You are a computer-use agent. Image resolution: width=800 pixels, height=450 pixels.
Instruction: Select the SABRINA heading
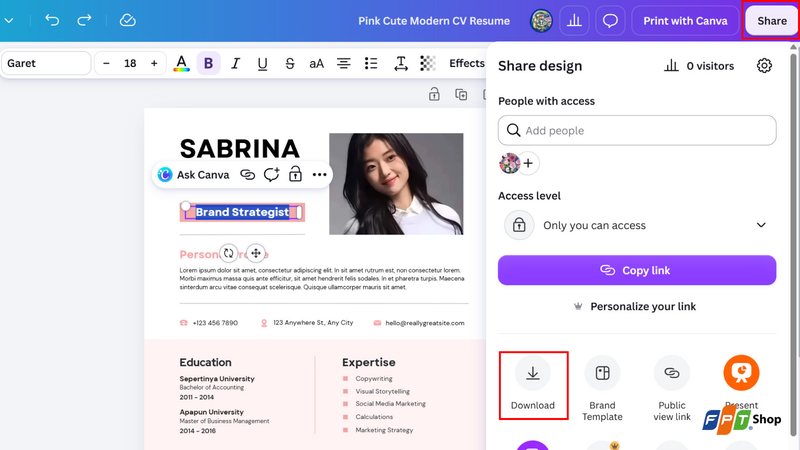pos(239,149)
